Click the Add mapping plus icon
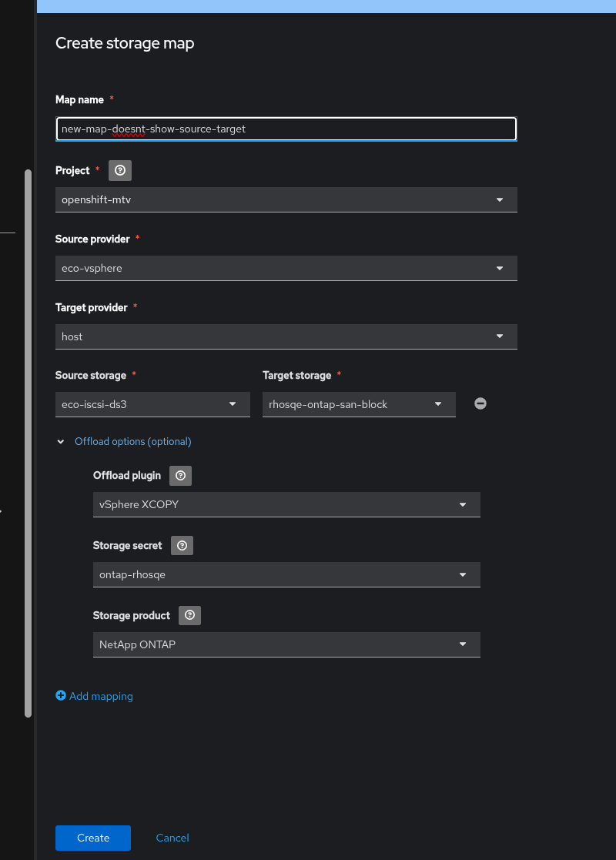Image resolution: width=616 pixels, height=860 pixels. click(61, 696)
